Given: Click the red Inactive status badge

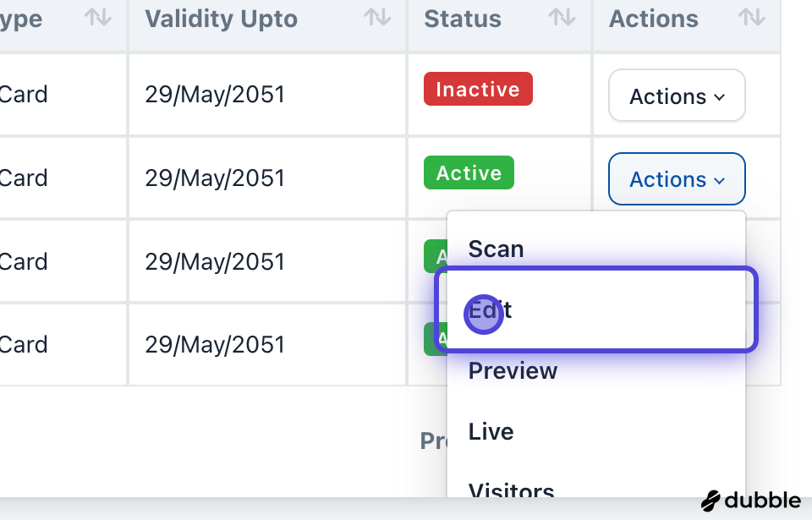Looking at the screenshot, I should (478, 90).
